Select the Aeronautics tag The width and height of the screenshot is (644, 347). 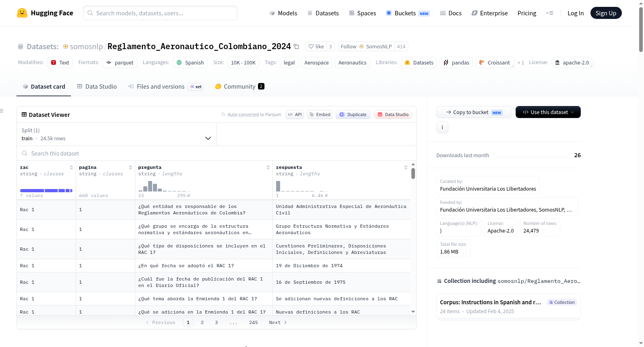pos(352,62)
